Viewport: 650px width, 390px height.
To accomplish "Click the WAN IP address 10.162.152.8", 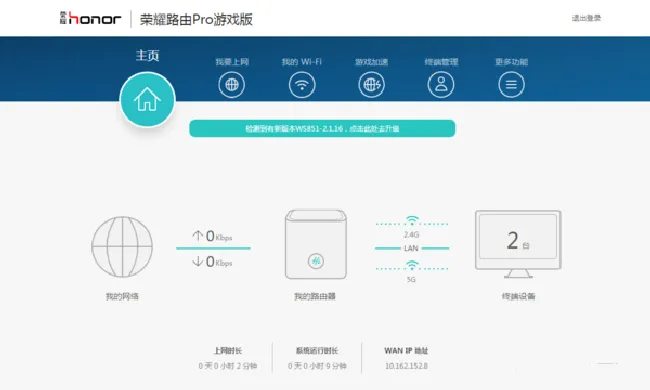I will point(406,366).
